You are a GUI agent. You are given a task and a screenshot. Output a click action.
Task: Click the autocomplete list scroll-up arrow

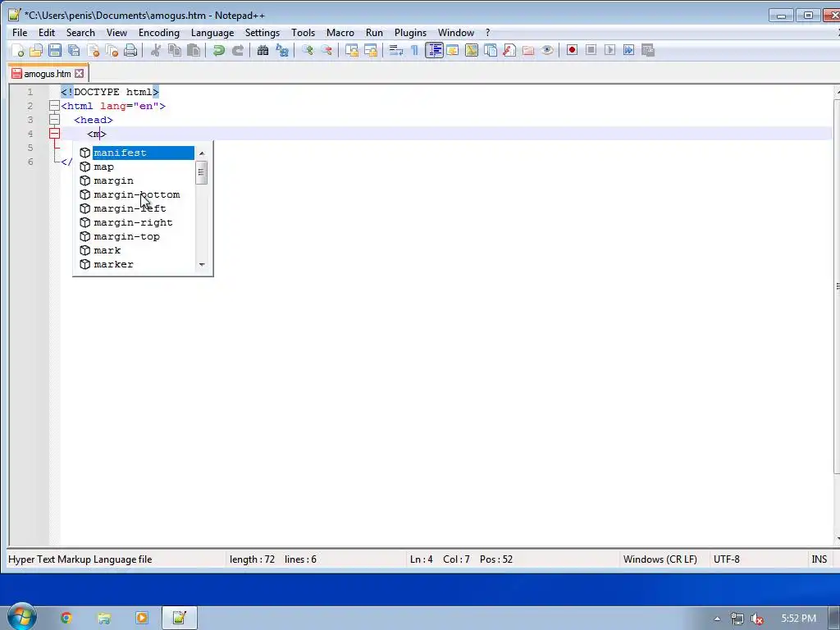(x=202, y=153)
